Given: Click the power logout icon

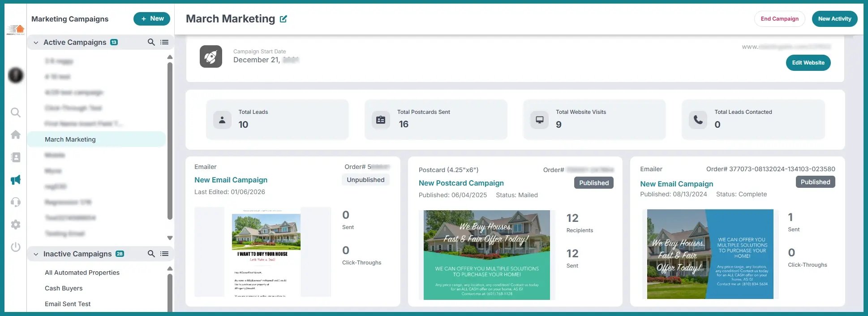Looking at the screenshot, I should pos(16,247).
